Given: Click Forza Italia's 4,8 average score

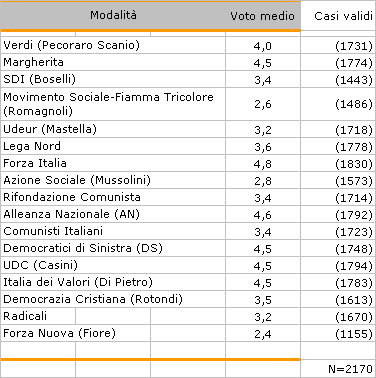Looking at the screenshot, I should [x=263, y=164].
